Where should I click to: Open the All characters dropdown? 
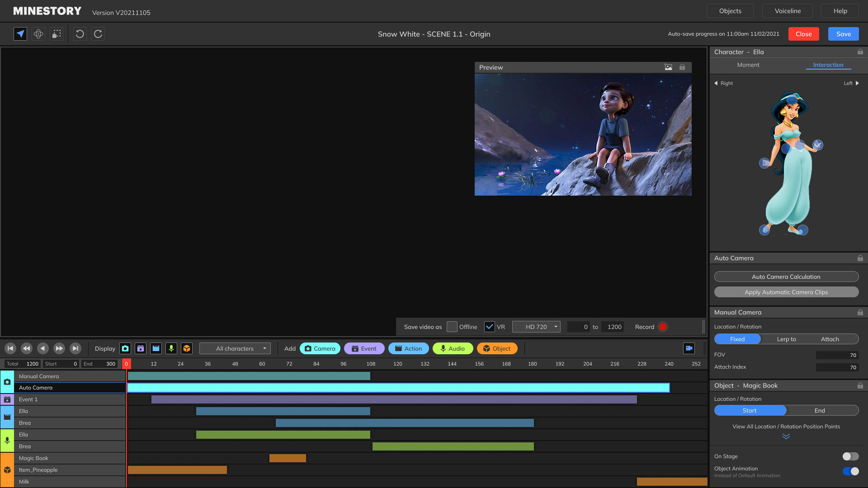235,348
